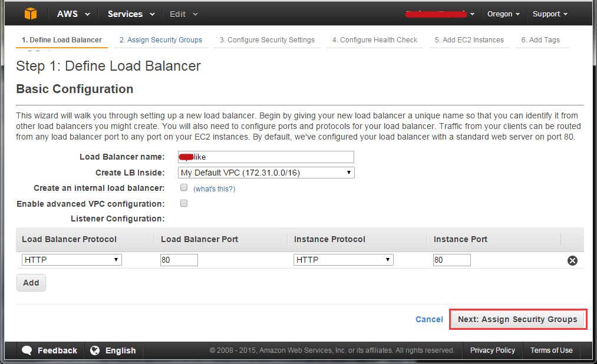
Task: Click the Listener Configuration label
Action: (118, 219)
